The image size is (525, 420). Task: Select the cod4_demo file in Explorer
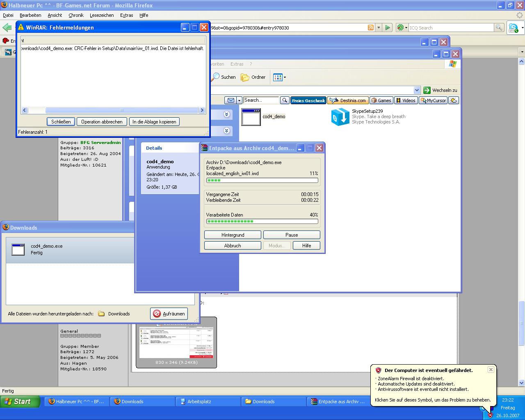tap(251, 117)
